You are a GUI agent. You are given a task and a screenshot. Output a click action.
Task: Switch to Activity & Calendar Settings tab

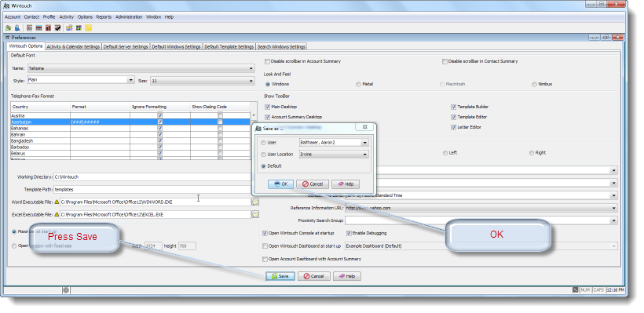73,47
